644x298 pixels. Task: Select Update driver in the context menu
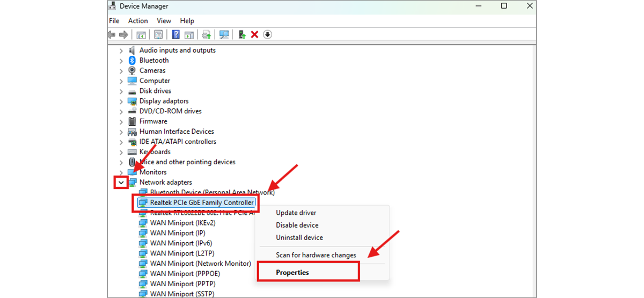[296, 213]
